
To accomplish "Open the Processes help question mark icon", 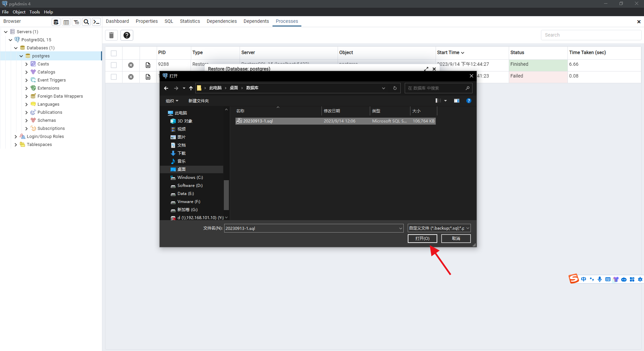I will coord(127,35).
